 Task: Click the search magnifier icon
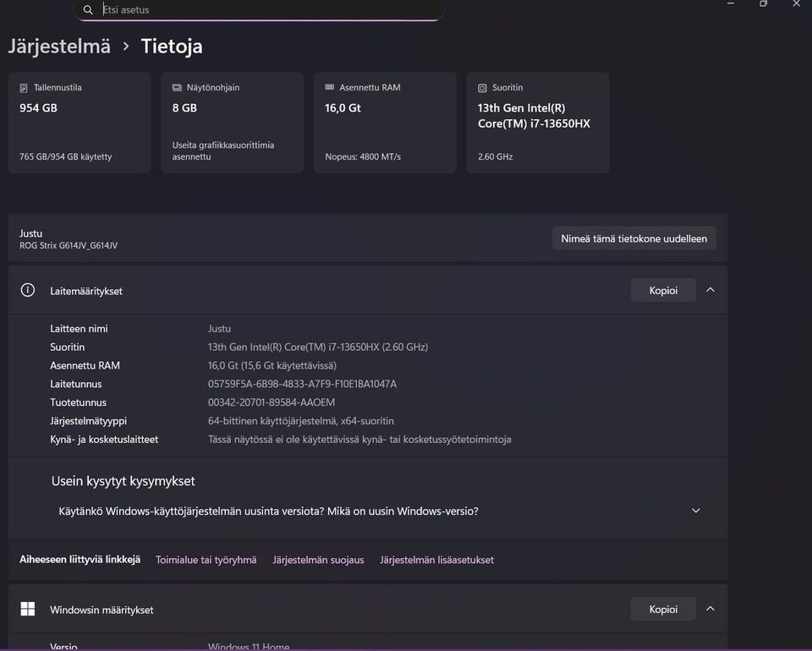(88, 10)
